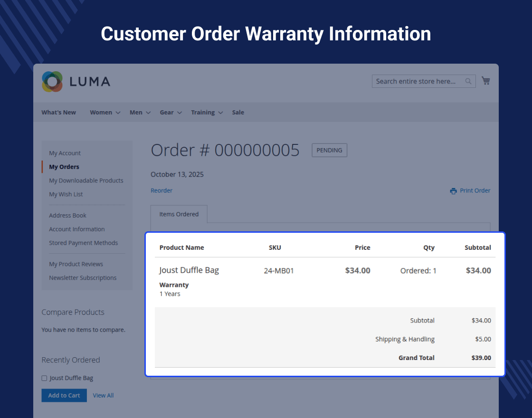Click the PENDING status badge

coord(330,150)
